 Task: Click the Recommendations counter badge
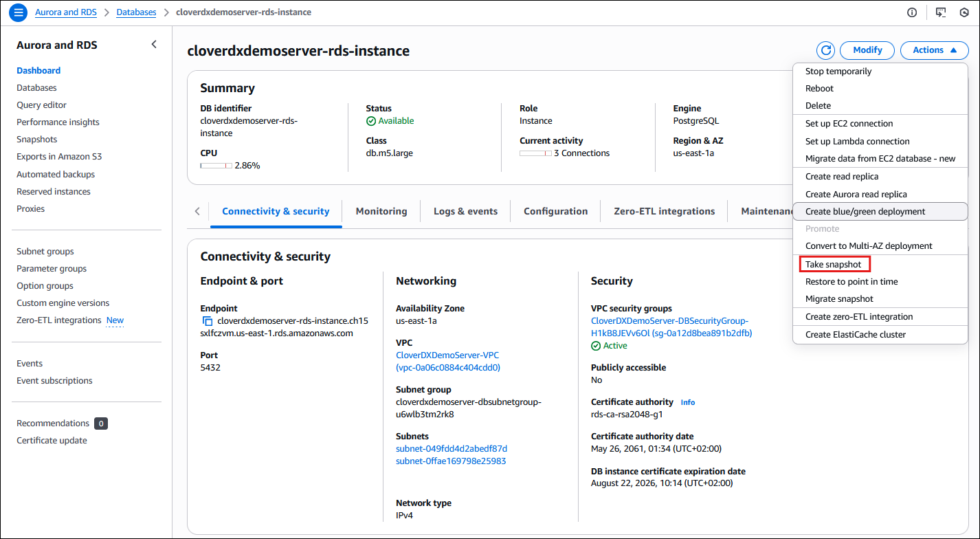101,423
